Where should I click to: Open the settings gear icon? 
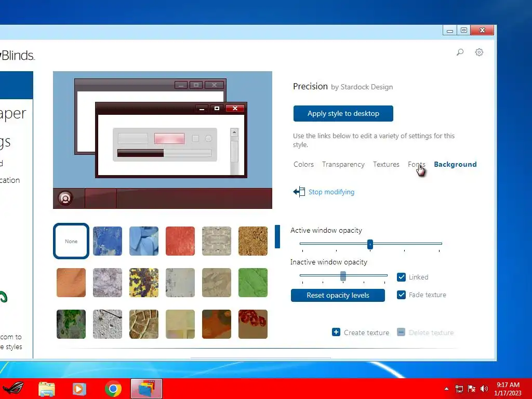[x=479, y=52]
